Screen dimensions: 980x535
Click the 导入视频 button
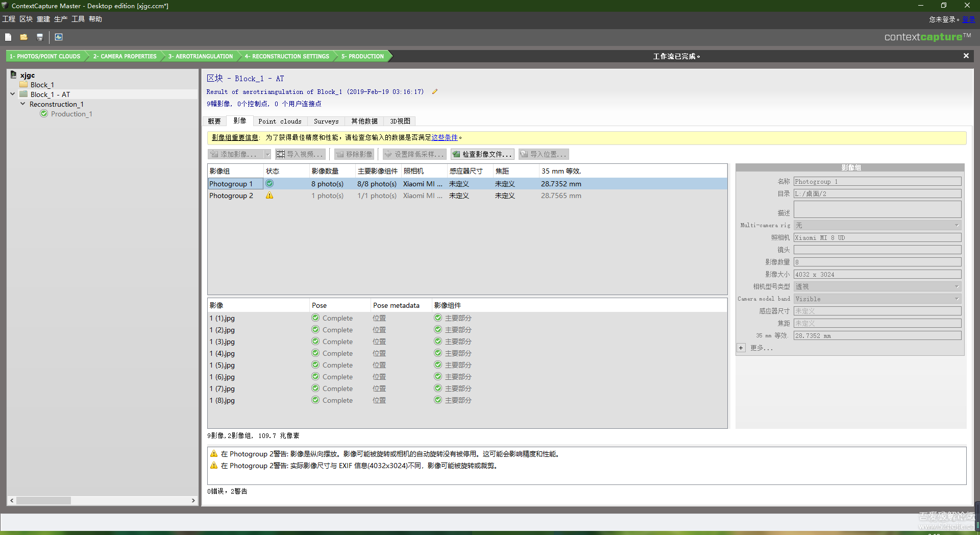(300, 154)
